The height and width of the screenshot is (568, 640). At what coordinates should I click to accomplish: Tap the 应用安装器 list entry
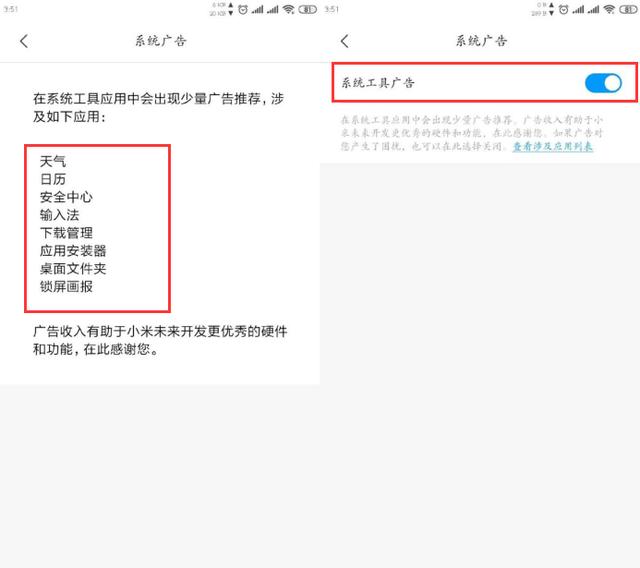point(73,251)
